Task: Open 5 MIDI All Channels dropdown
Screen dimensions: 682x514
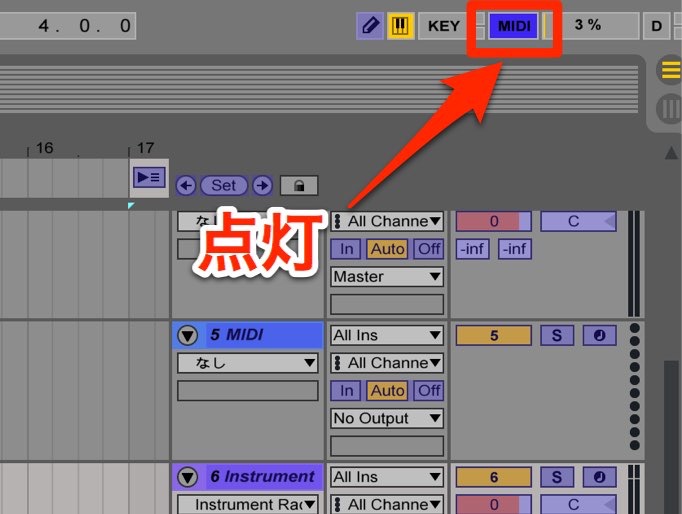Action: coord(387,363)
